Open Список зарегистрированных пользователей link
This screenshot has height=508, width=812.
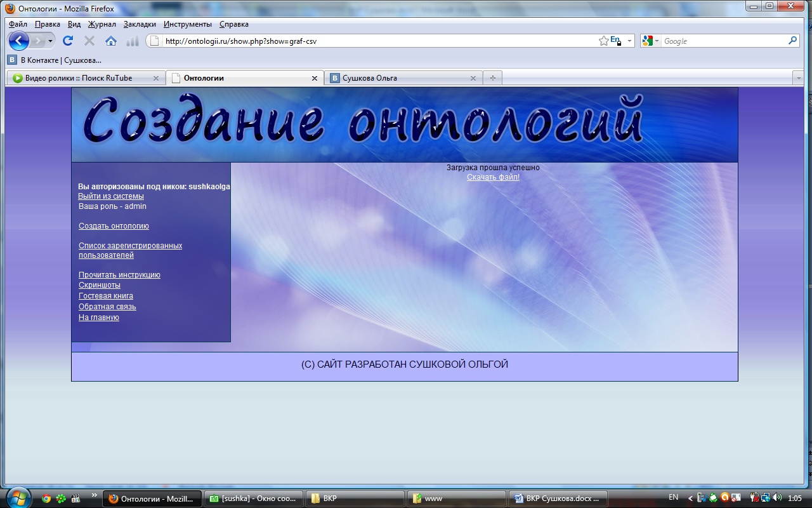130,250
